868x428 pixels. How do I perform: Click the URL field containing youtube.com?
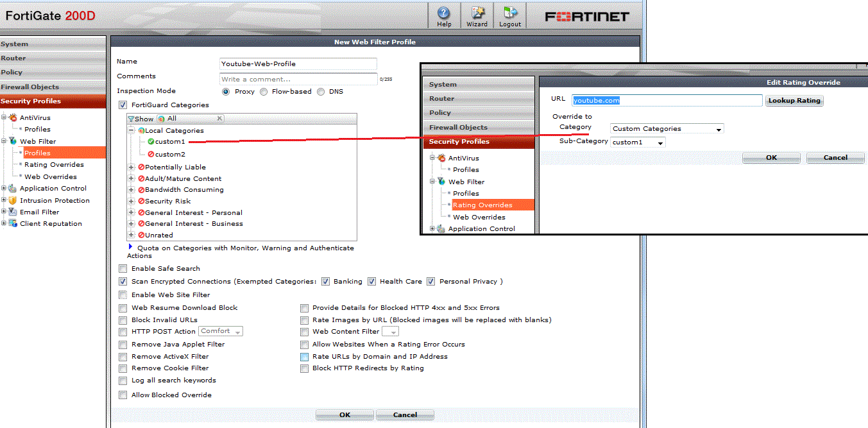(667, 101)
